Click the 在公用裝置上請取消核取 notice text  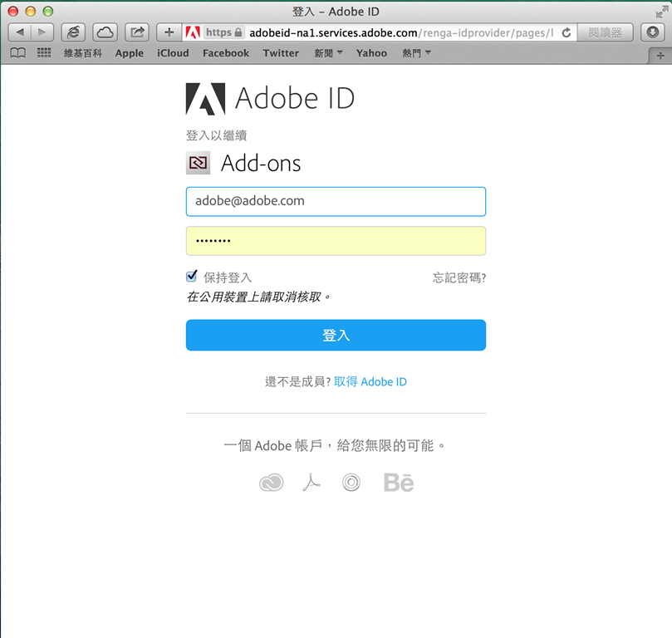[258, 297]
